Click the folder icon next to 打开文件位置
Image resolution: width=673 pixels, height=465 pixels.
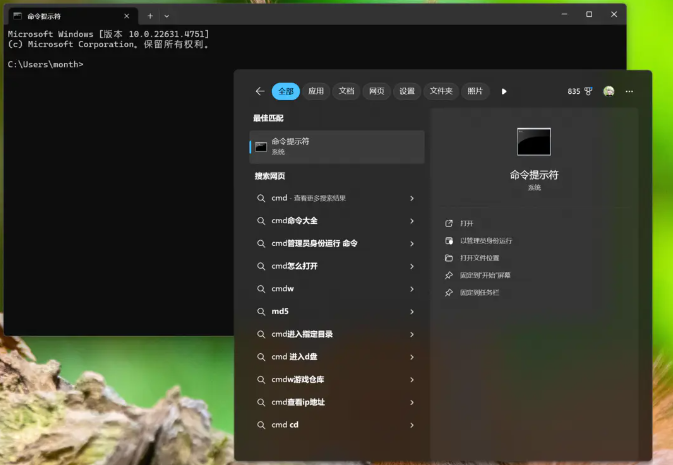tap(449, 258)
